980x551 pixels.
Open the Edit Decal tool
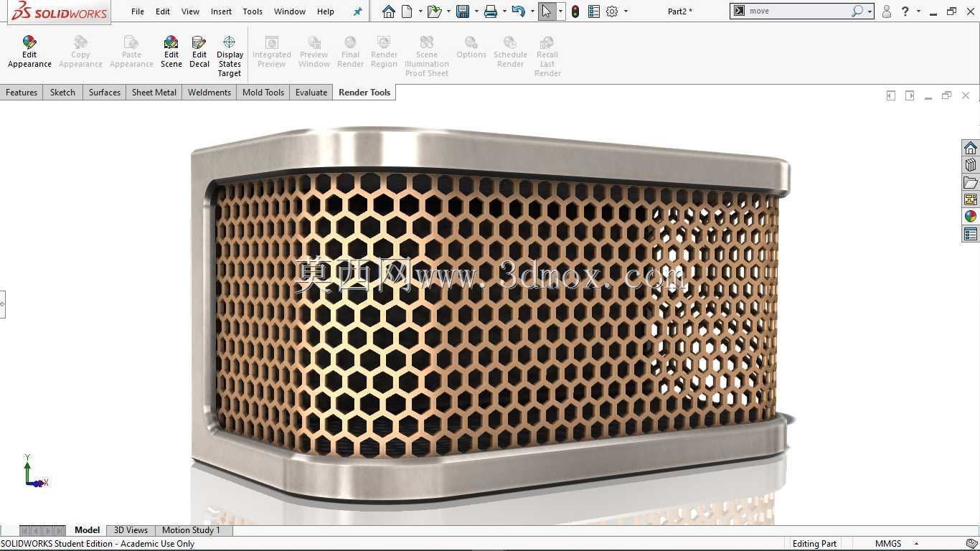[199, 52]
